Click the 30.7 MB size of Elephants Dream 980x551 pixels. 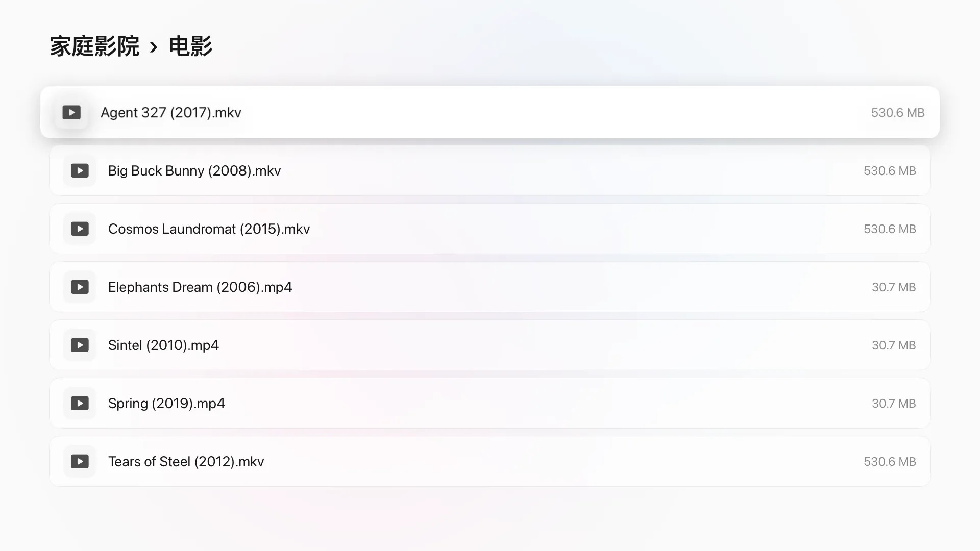point(894,287)
